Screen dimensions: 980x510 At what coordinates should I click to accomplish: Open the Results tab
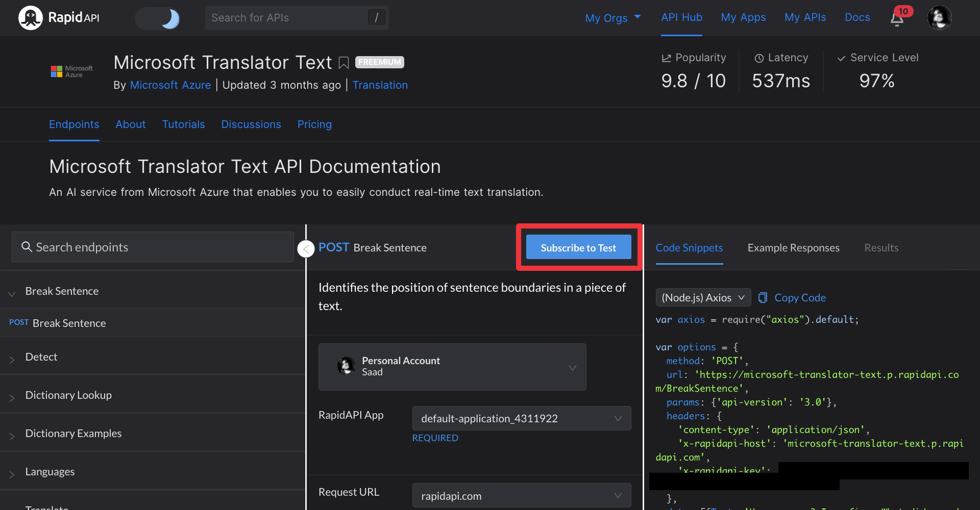point(881,248)
